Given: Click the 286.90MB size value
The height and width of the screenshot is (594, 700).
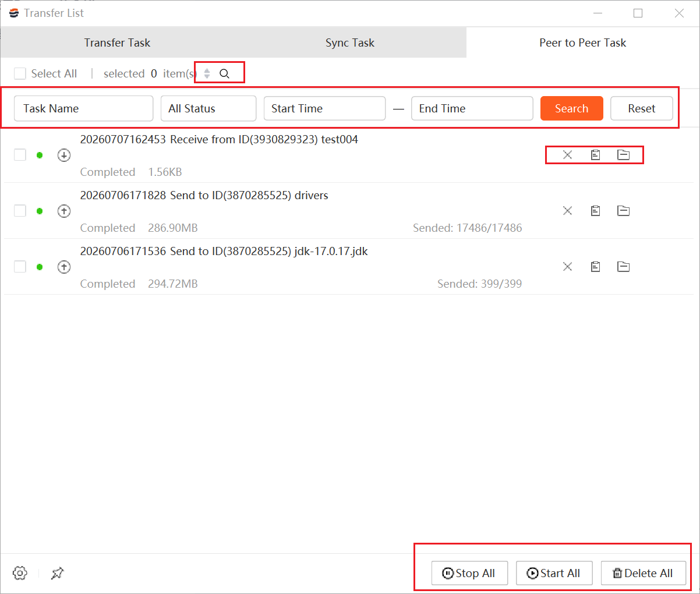Looking at the screenshot, I should tap(173, 228).
